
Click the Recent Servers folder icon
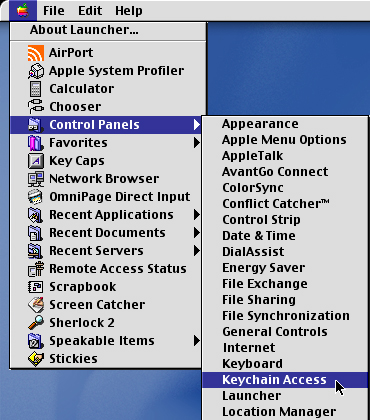tap(36, 251)
